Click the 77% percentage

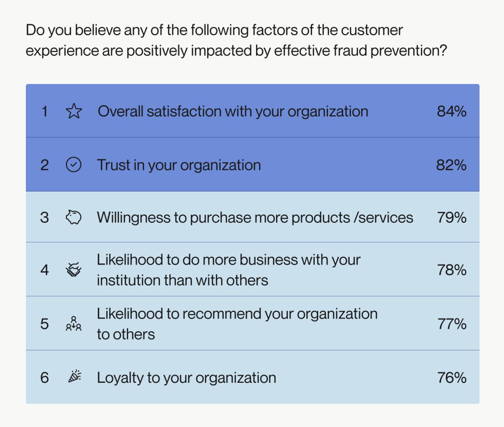point(451,324)
